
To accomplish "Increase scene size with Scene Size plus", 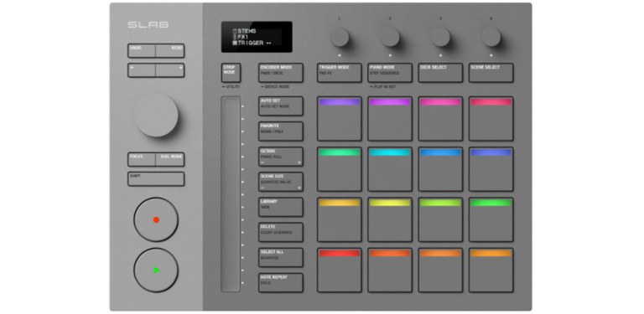I will coord(299,188).
